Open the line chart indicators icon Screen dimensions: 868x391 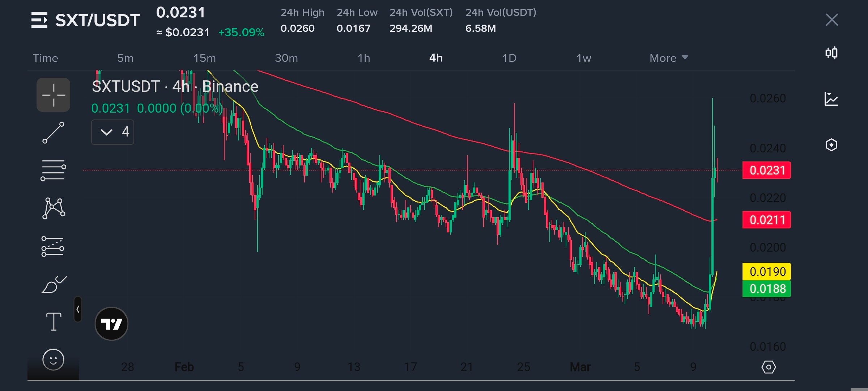pyautogui.click(x=831, y=99)
